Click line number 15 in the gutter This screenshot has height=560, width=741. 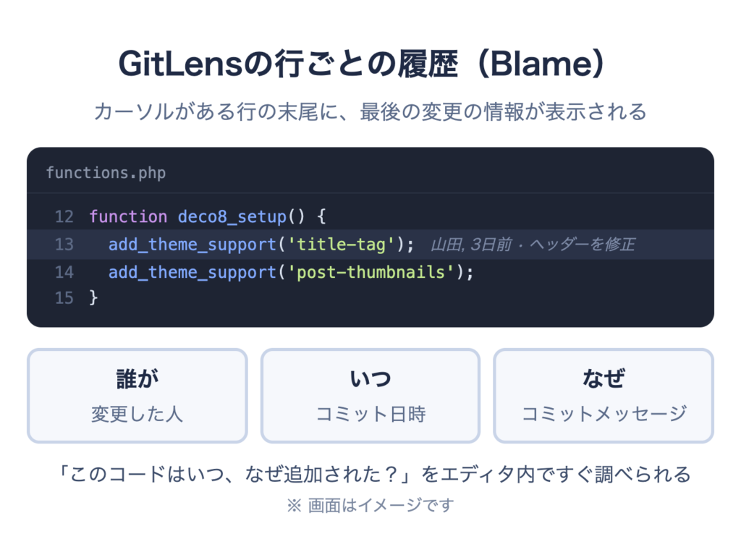(64, 297)
